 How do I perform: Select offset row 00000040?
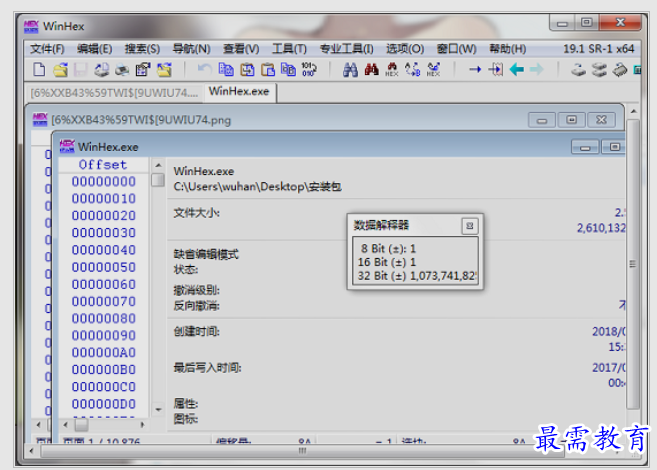pyautogui.click(x=103, y=250)
